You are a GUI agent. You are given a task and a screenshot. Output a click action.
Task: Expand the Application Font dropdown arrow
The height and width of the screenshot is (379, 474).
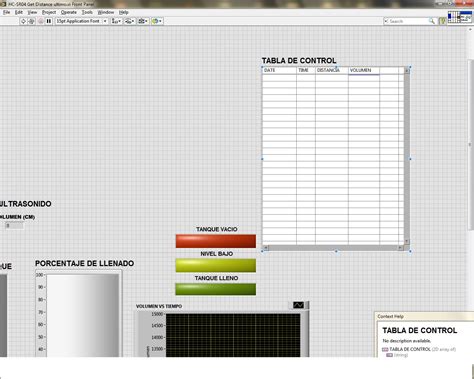pos(105,21)
